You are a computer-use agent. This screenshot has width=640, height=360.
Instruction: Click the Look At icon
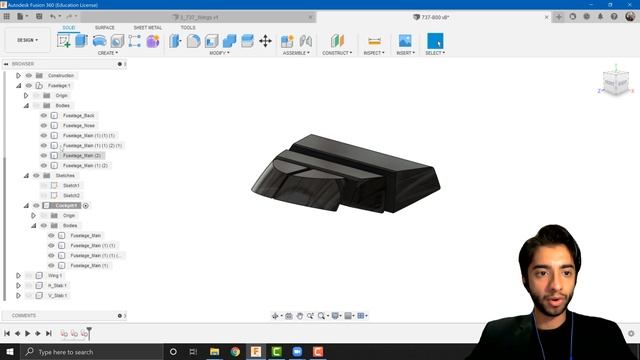[289, 316]
